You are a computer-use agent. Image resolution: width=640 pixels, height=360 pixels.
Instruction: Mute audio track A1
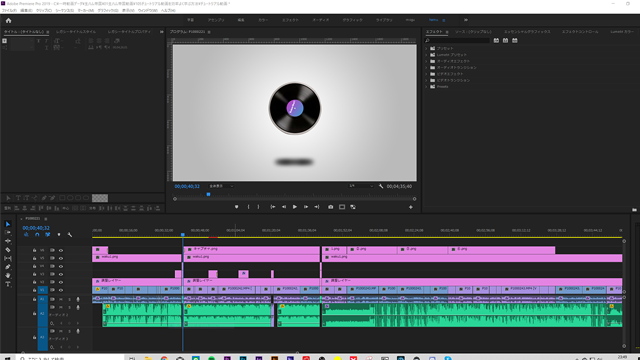[61, 299]
